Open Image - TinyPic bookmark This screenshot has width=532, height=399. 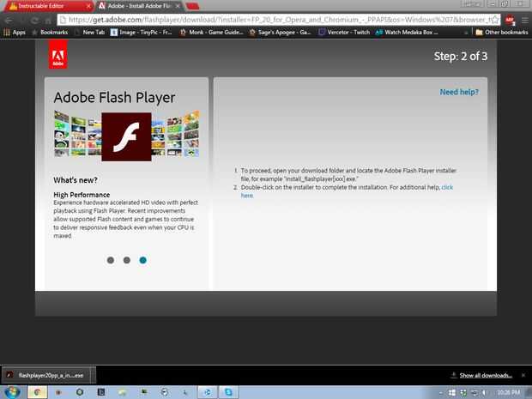click(x=142, y=33)
